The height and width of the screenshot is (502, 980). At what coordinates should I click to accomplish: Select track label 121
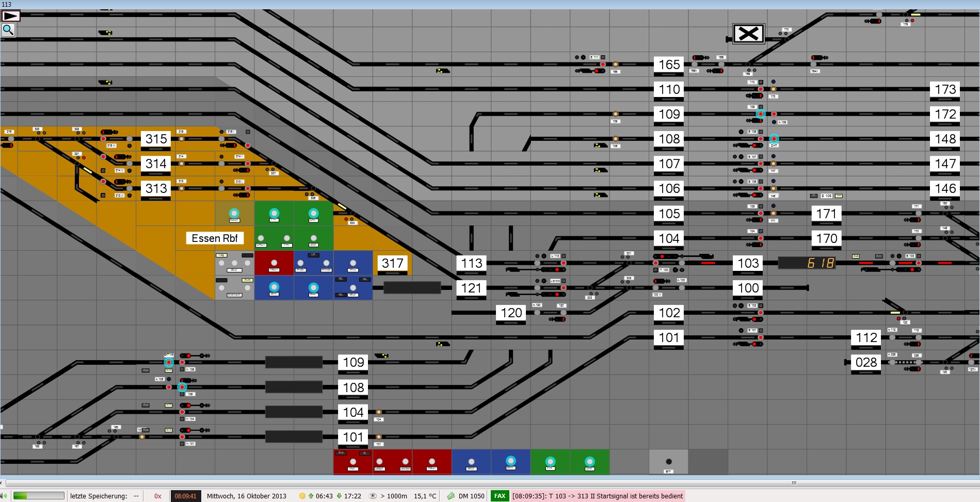[471, 288]
